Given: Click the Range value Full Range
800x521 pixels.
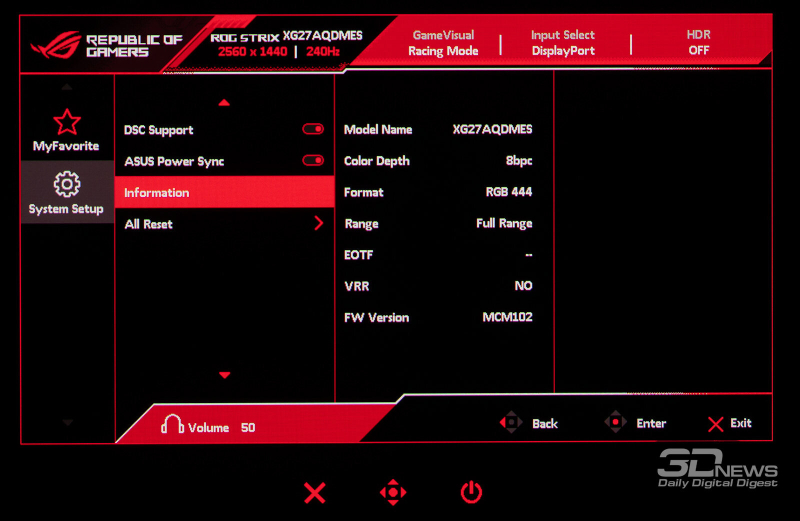Looking at the screenshot, I should [504, 224].
